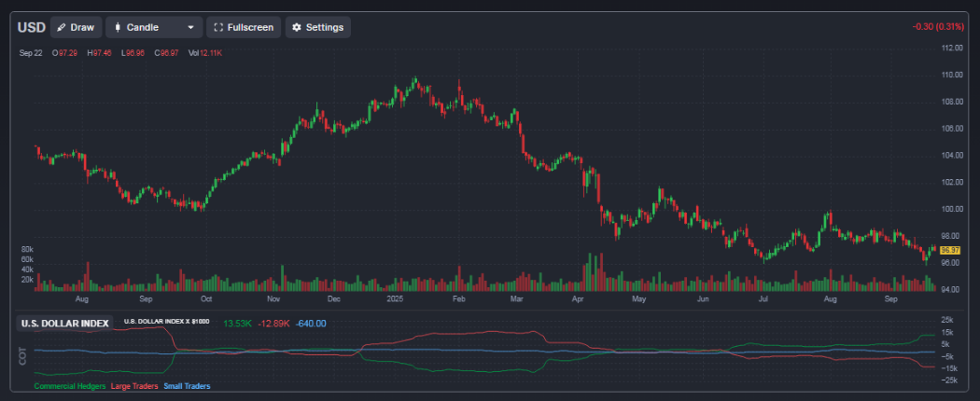Click the 110.00 price axis label
This screenshot has width=980, height=401.
pyautogui.click(x=951, y=75)
